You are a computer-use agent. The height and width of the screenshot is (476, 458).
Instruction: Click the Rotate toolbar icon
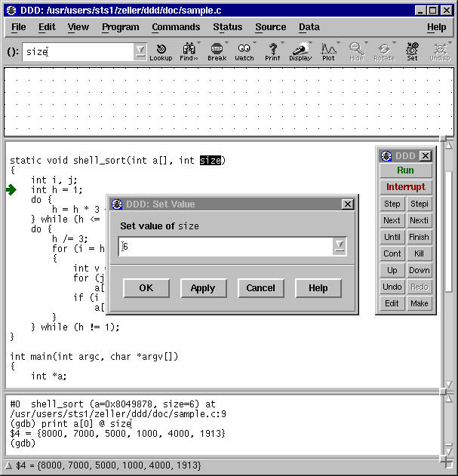pyautogui.click(x=384, y=51)
